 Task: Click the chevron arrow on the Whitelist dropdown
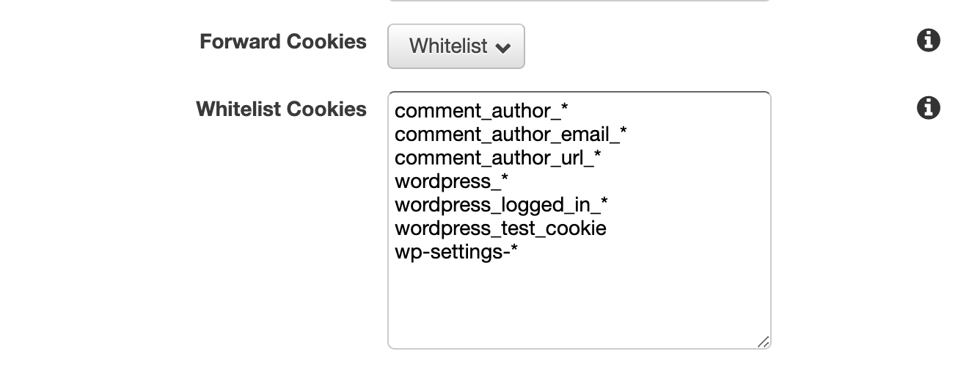point(503,48)
